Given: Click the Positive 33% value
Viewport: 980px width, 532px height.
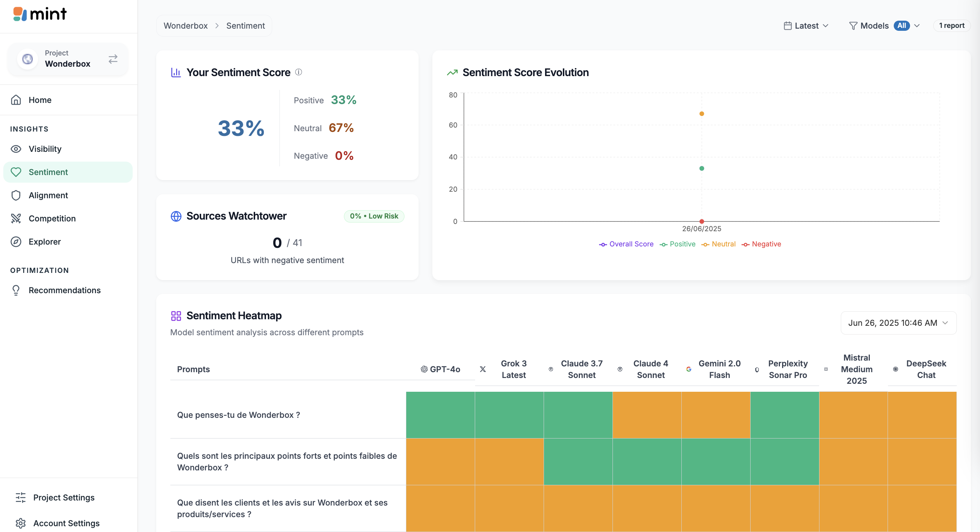Looking at the screenshot, I should pos(344,100).
